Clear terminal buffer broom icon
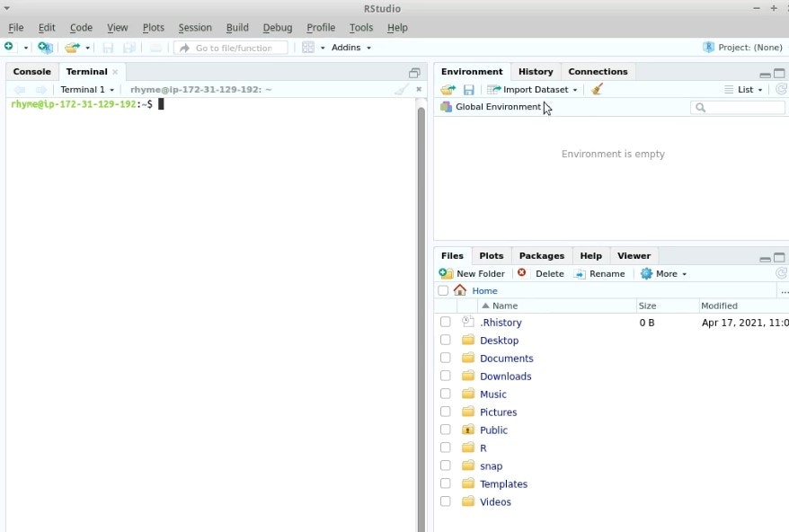The width and height of the screenshot is (789, 532). [x=402, y=90]
